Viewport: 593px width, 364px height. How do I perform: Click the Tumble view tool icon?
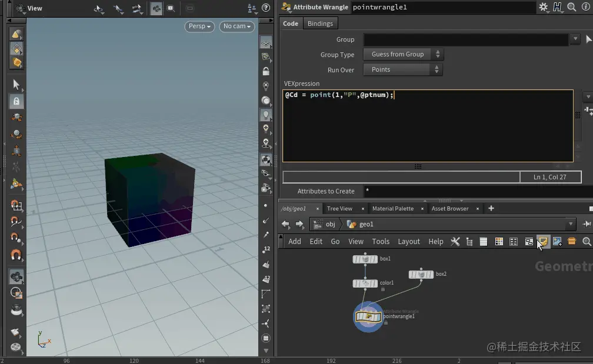(x=98, y=9)
